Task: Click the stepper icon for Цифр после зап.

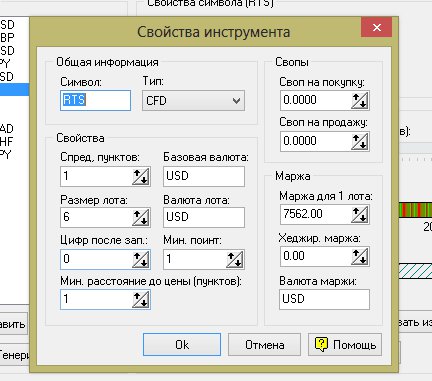Action: pyautogui.click(x=141, y=259)
